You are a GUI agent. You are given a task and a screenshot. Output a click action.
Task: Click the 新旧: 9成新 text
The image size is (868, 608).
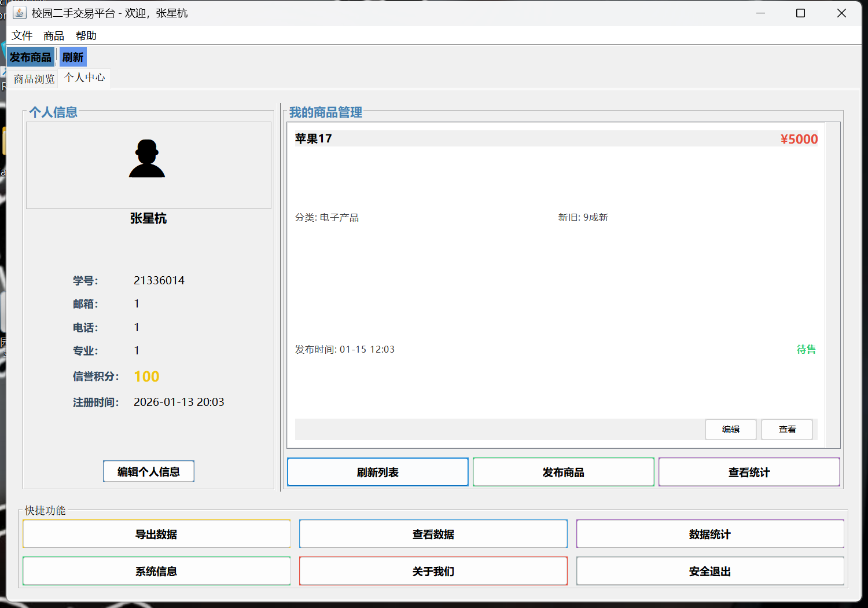point(583,217)
